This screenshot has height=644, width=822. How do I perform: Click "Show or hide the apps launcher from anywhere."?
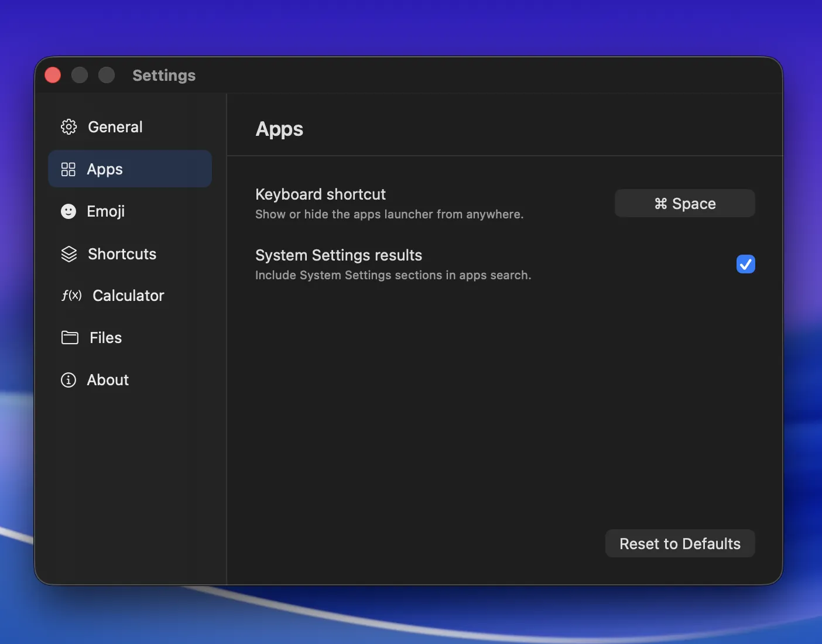(x=389, y=214)
